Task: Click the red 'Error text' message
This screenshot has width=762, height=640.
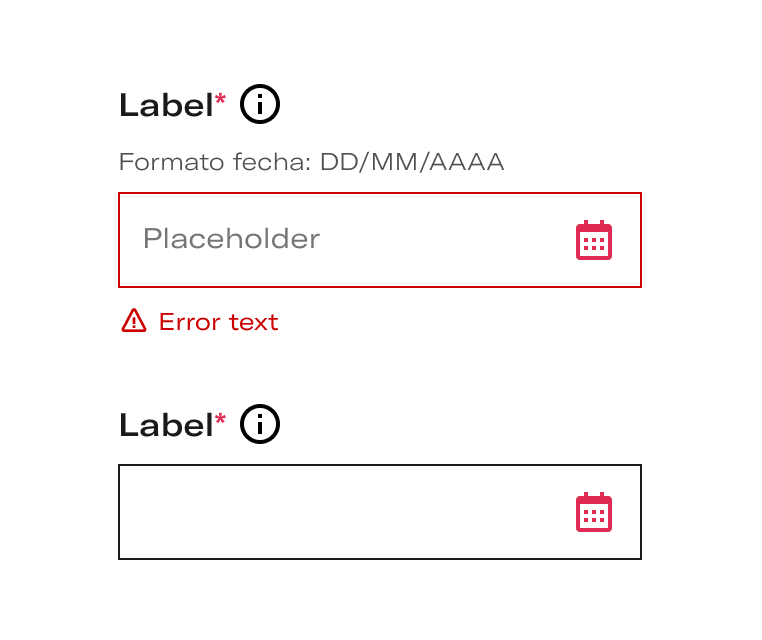Action: [x=219, y=322]
